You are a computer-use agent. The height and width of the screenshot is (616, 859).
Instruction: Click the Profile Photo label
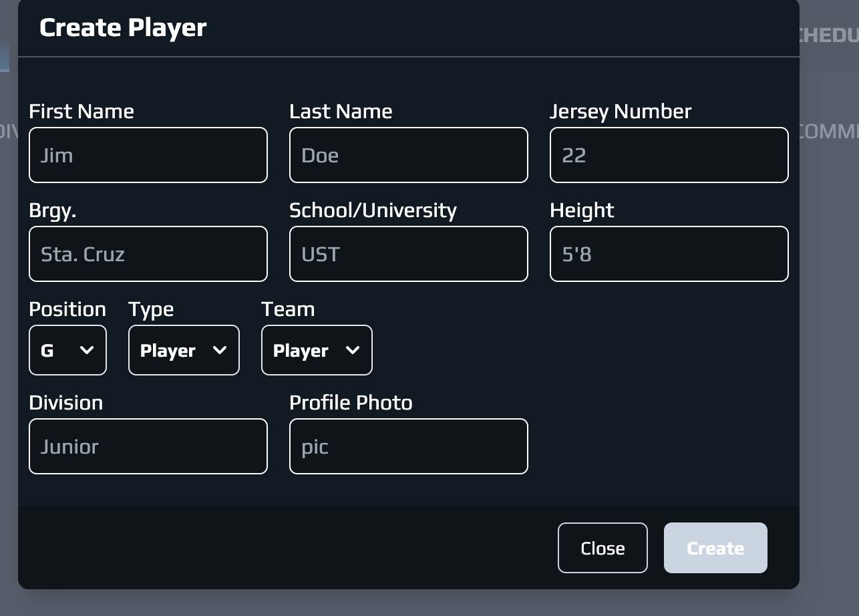(x=351, y=402)
